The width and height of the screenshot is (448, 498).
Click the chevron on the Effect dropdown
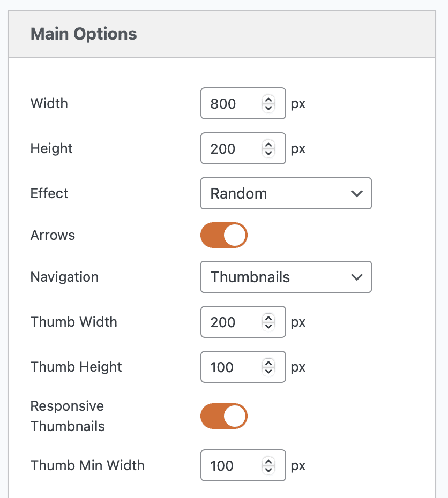click(357, 193)
